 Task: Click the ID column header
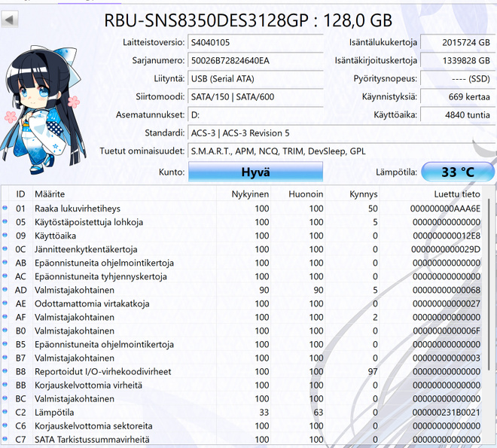pos(20,194)
